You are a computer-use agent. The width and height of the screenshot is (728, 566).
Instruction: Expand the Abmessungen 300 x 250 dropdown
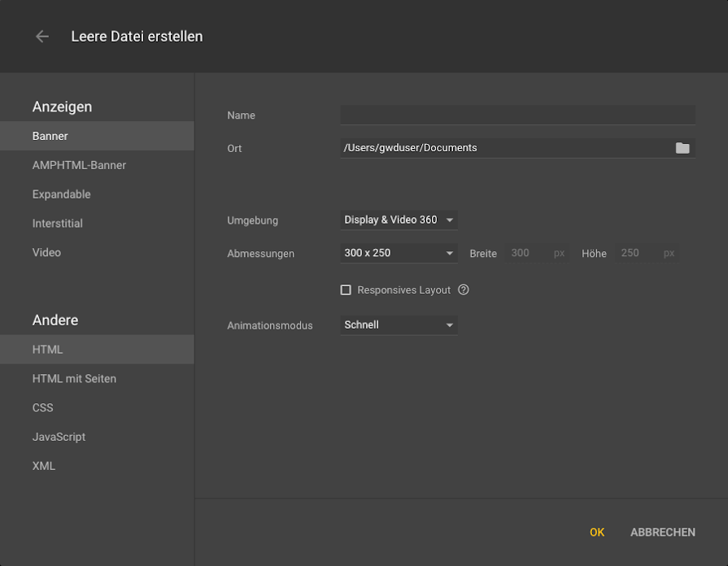[399, 253]
